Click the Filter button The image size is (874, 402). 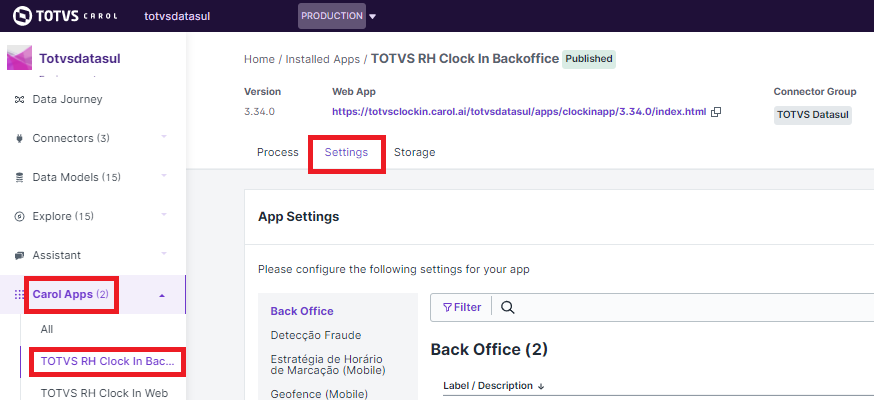pyautogui.click(x=462, y=307)
